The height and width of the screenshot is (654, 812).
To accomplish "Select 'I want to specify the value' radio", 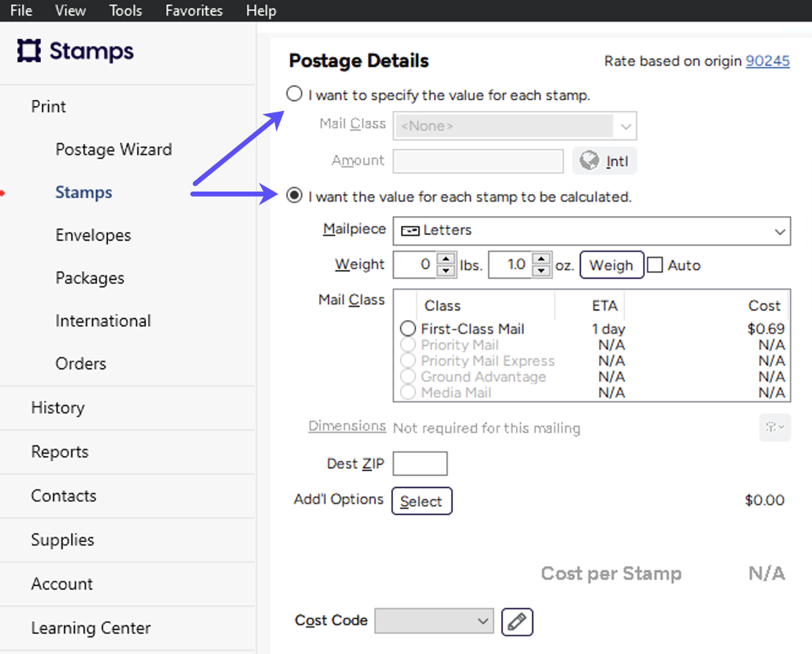I will (294, 94).
